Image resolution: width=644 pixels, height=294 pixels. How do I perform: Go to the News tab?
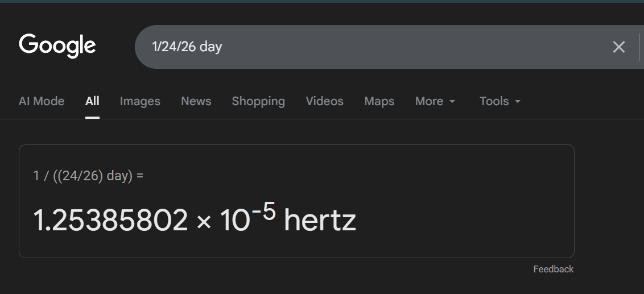click(196, 101)
